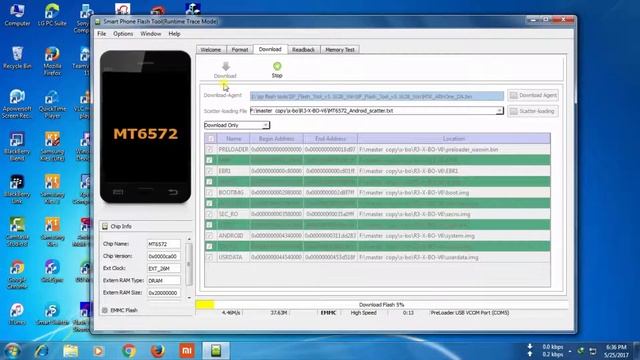
Task: Switch to the Readback tab
Action: coord(303,50)
